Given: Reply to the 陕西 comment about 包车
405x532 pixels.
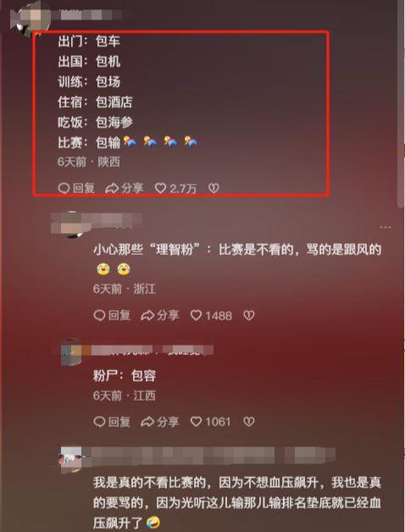Looking at the screenshot, I should (x=76, y=188).
